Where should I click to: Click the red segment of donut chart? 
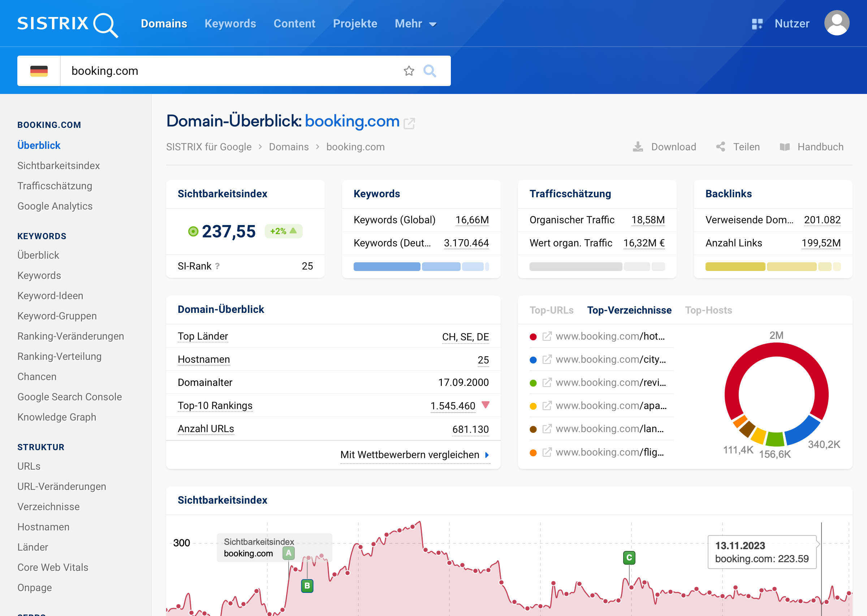pyautogui.click(x=777, y=350)
